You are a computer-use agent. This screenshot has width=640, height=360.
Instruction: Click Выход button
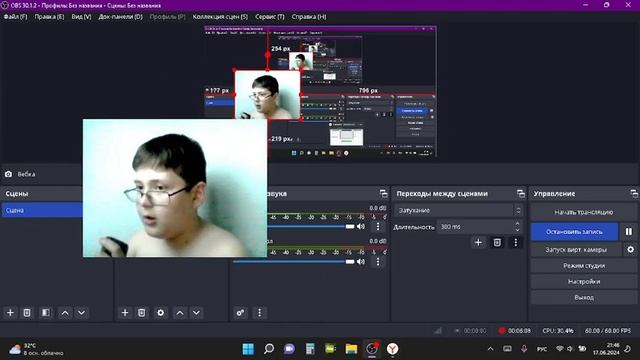[584, 298]
